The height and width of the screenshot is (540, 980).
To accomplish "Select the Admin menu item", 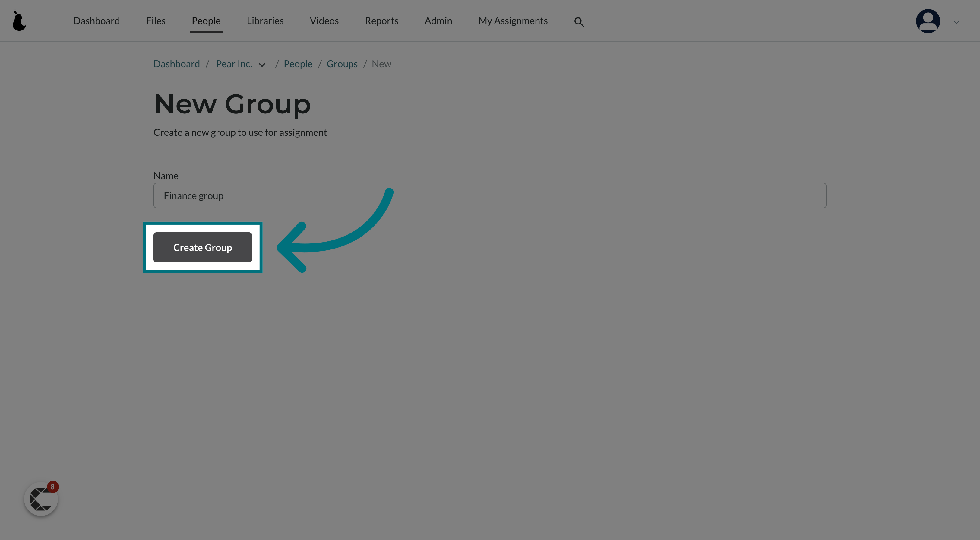I will point(438,21).
